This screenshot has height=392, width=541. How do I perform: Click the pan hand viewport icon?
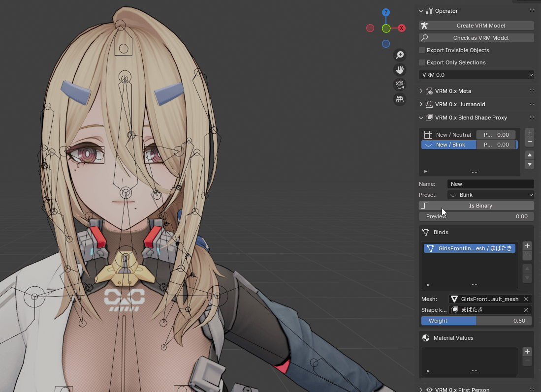click(x=400, y=70)
